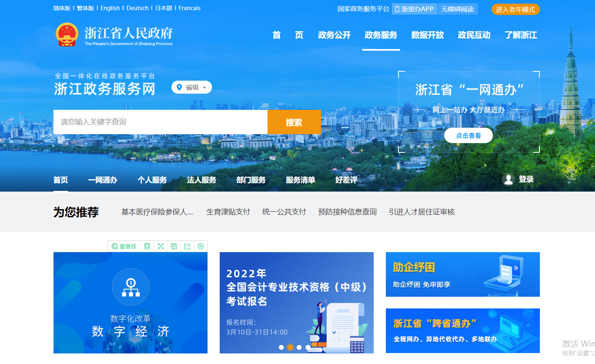Switch to the 部门服务 tab

251,180
